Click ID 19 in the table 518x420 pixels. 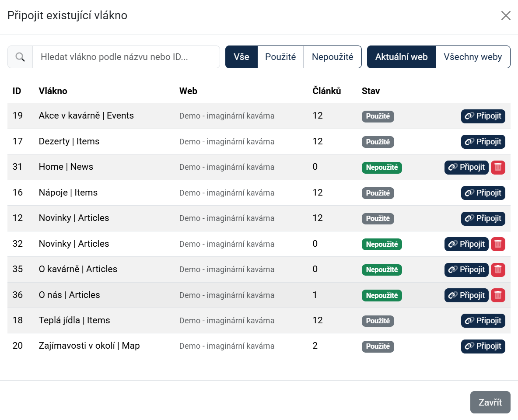tap(17, 115)
